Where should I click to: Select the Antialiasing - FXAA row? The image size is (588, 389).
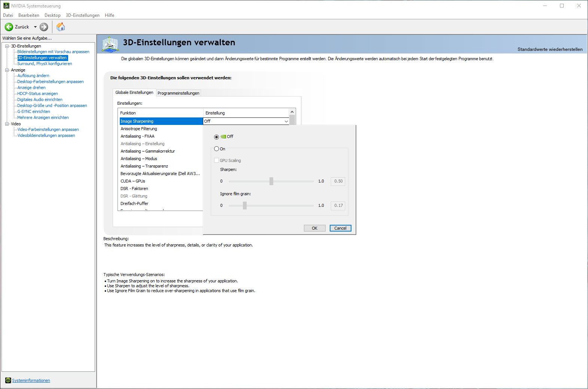[161, 136]
